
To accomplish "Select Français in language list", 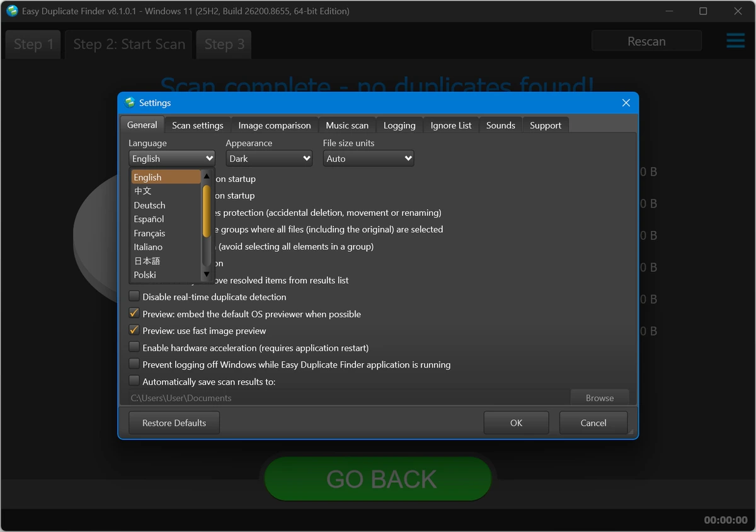I will pos(166,233).
